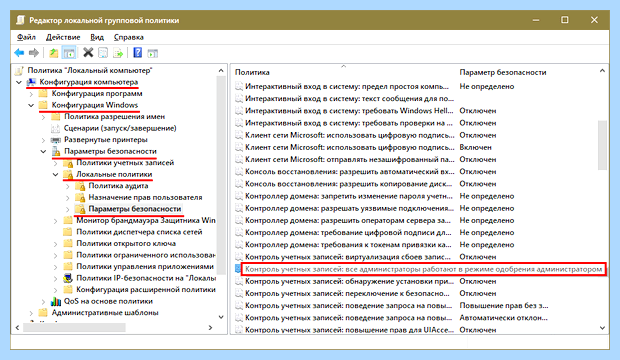This screenshot has height=360, width=620.
Task: Select Контроль учетных записей: переключение к безопасному policy
Action: (x=347, y=294)
